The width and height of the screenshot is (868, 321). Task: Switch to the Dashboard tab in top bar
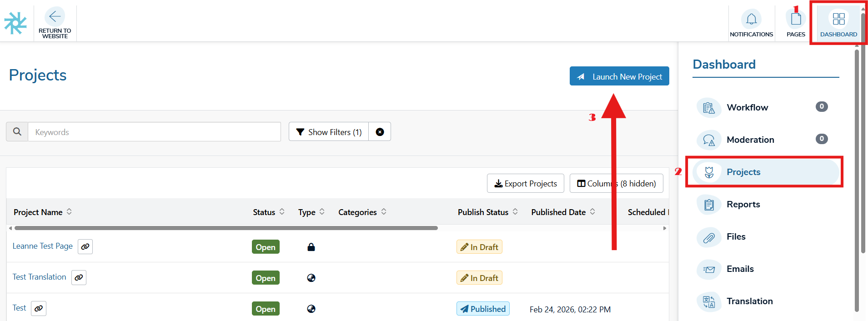(838, 24)
